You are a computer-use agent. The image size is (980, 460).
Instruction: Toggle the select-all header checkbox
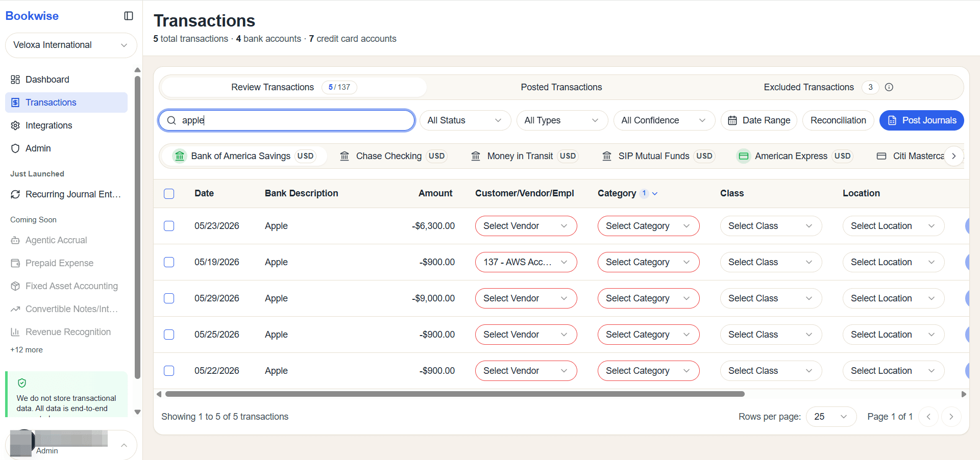169,194
